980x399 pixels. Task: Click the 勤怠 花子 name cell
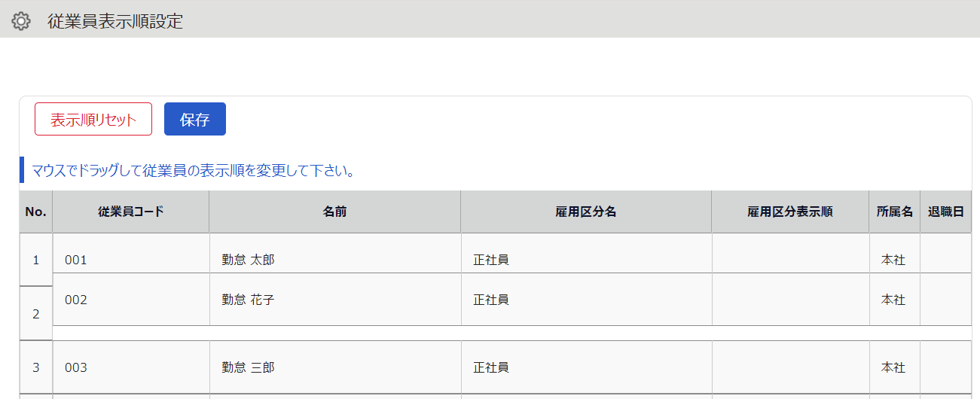[334, 300]
